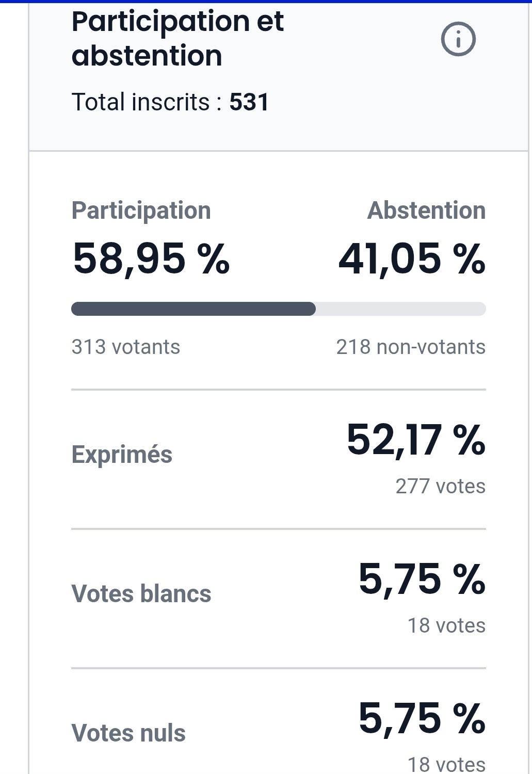
Task: Click the "277 votes" count
Action: tap(440, 486)
